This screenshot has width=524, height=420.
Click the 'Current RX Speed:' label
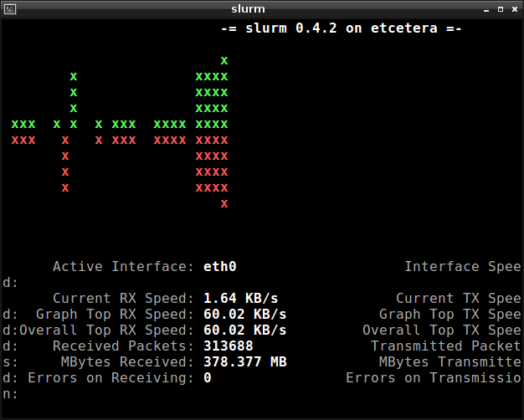pyautogui.click(x=123, y=298)
